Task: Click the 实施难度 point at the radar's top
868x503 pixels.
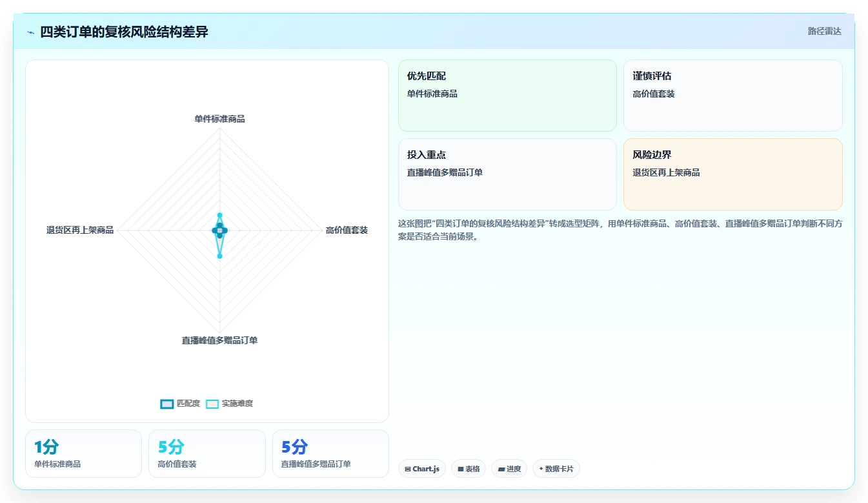Action: [x=219, y=215]
